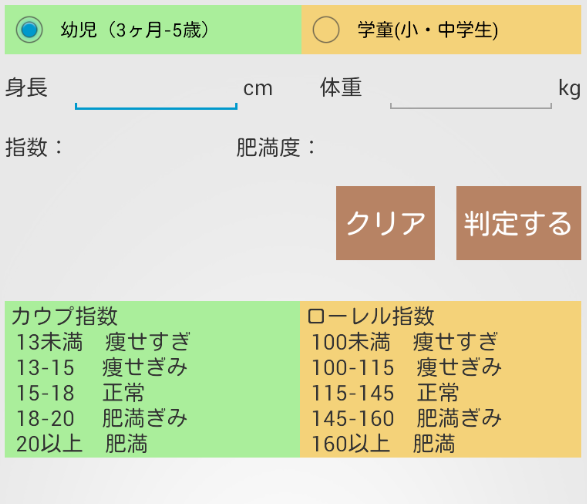587x504 pixels.
Task: Select the 学童(小・中学生) radio button
Action: point(326,30)
